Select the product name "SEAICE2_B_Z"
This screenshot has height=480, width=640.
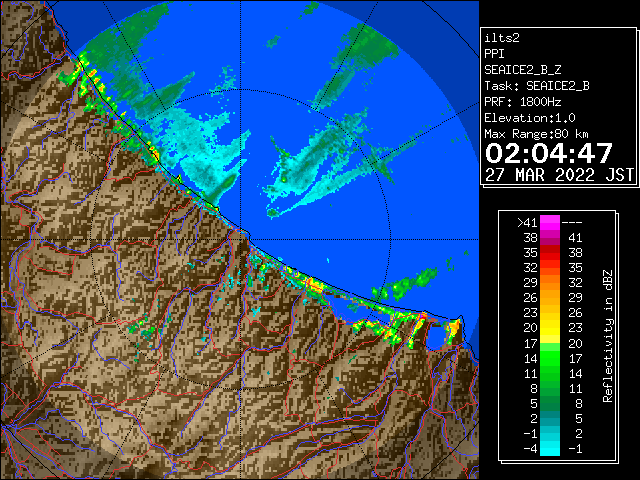pos(522,70)
